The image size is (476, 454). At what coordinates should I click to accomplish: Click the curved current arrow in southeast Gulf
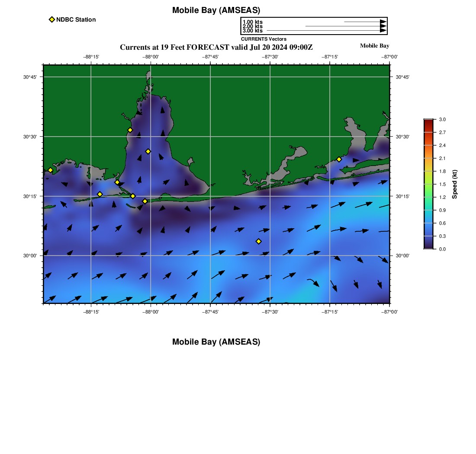pos(313,282)
